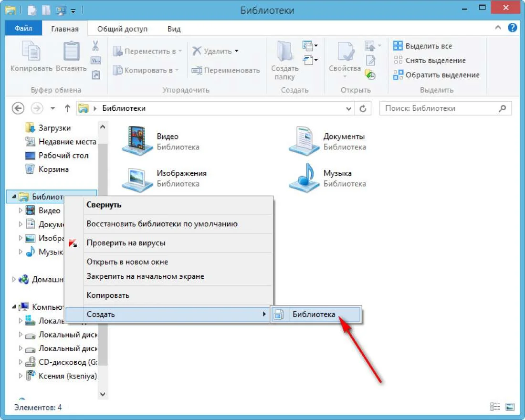Viewport: 525px width, 420px height.
Task: Click the Cut scissors icon
Action: point(95,46)
